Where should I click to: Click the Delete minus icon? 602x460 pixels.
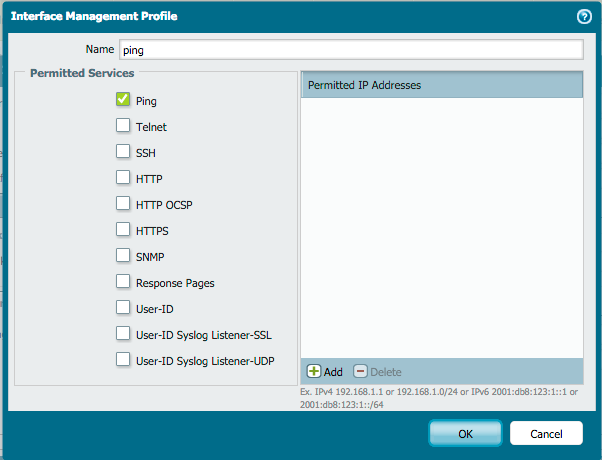(x=361, y=372)
